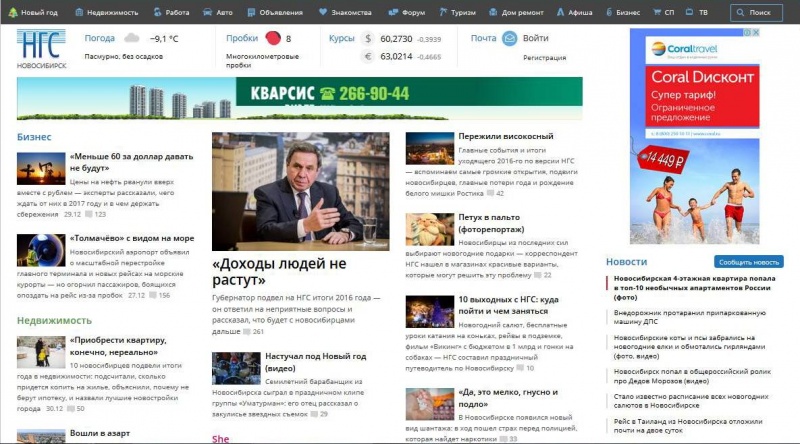Open the headline «Доходы людей не растут»
The width and height of the screenshot is (800, 444).
(x=279, y=270)
